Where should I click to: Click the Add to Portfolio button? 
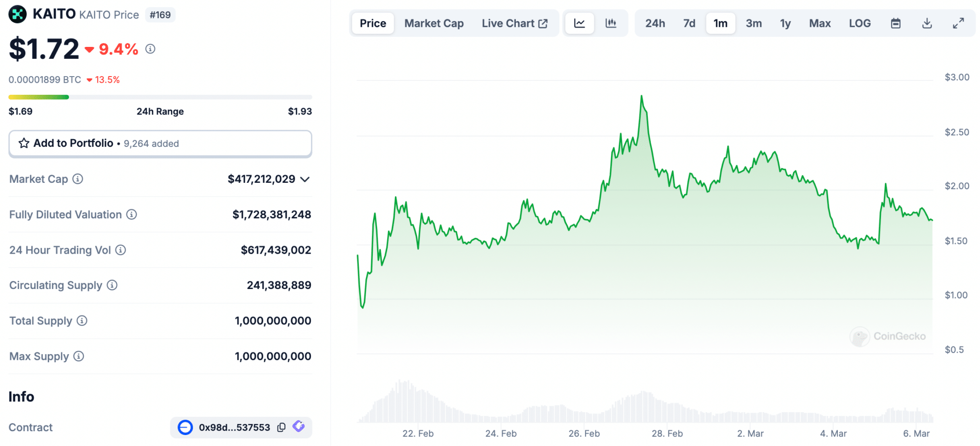[160, 144]
